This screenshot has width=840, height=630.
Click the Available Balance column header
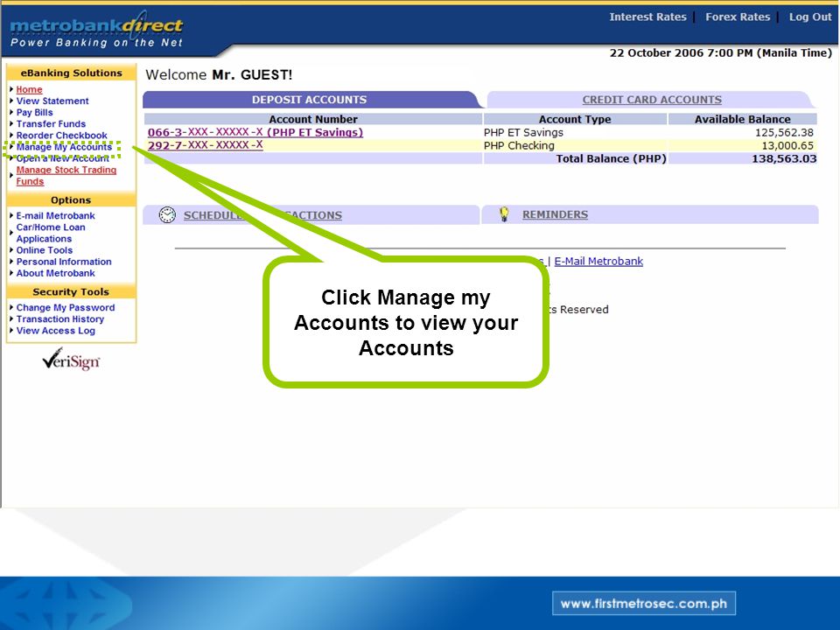point(743,119)
